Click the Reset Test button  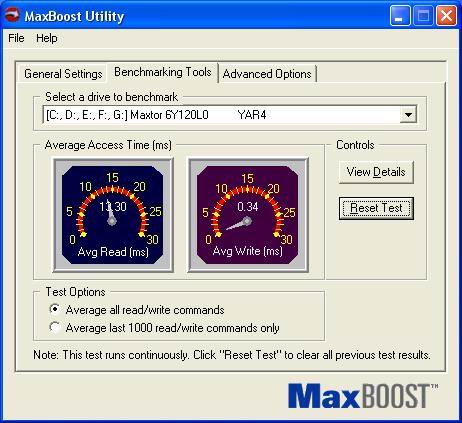pyautogui.click(x=376, y=208)
